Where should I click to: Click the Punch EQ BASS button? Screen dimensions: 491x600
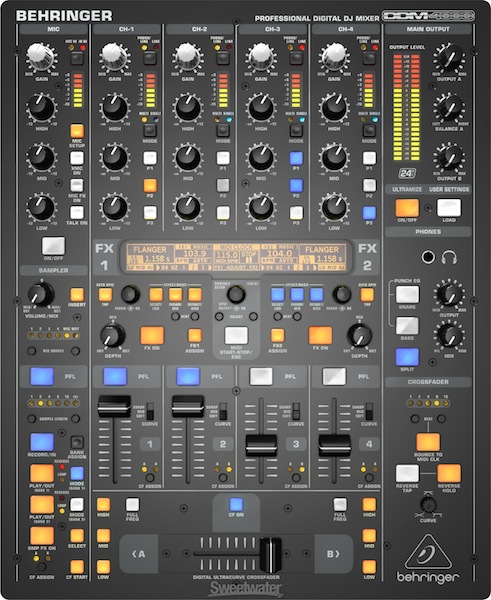(407, 326)
